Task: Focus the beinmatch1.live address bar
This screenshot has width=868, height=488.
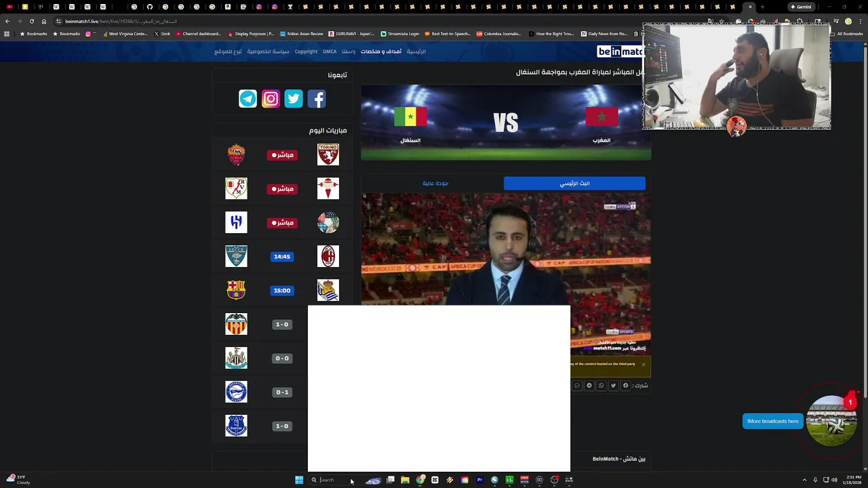Action: (380, 21)
